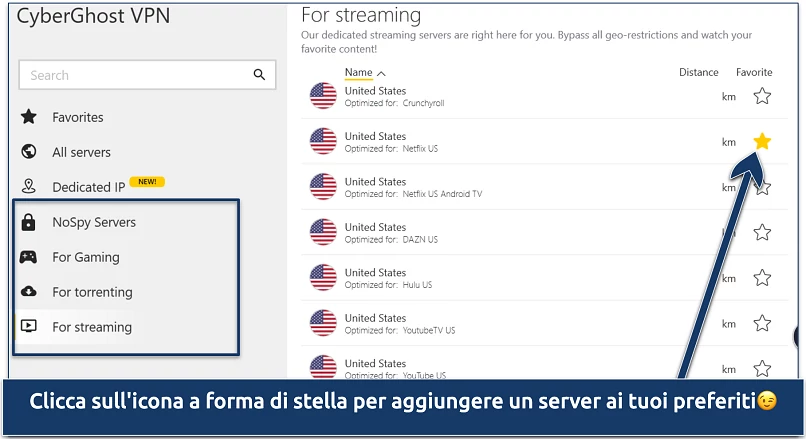Click the US flag for Hulu US server

[x=323, y=278]
